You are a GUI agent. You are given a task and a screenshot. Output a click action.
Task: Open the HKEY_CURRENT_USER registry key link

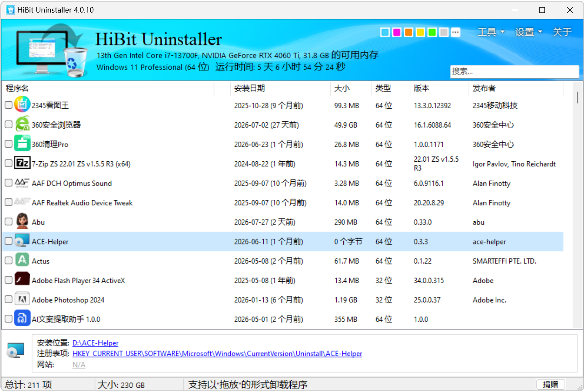coord(217,354)
